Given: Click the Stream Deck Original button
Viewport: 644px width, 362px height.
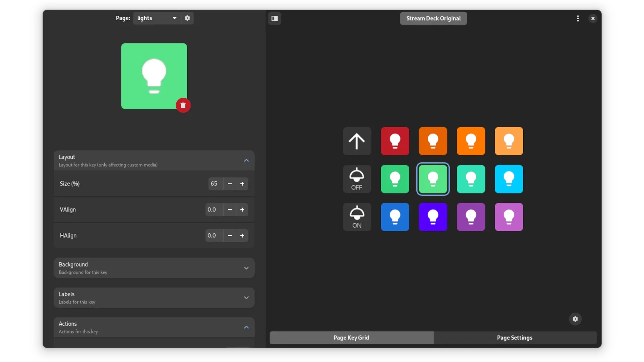Looking at the screenshot, I should [433, 19].
